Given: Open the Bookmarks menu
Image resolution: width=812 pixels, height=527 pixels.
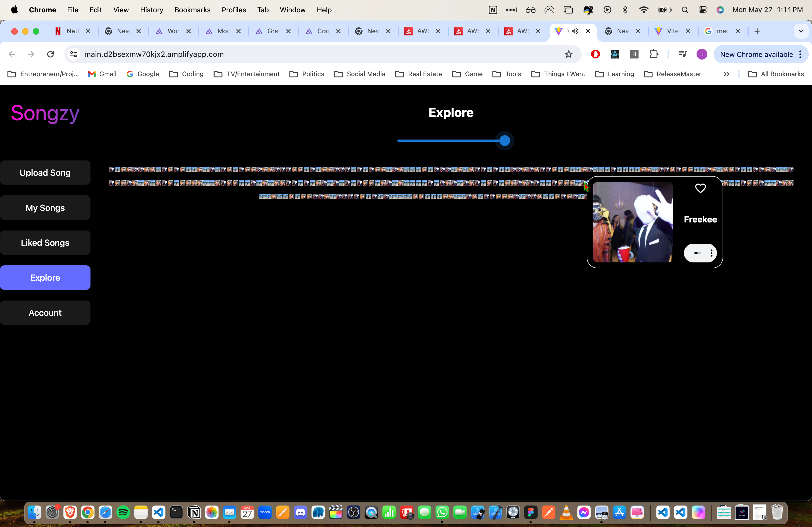Looking at the screenshot, I should [193, 10].
